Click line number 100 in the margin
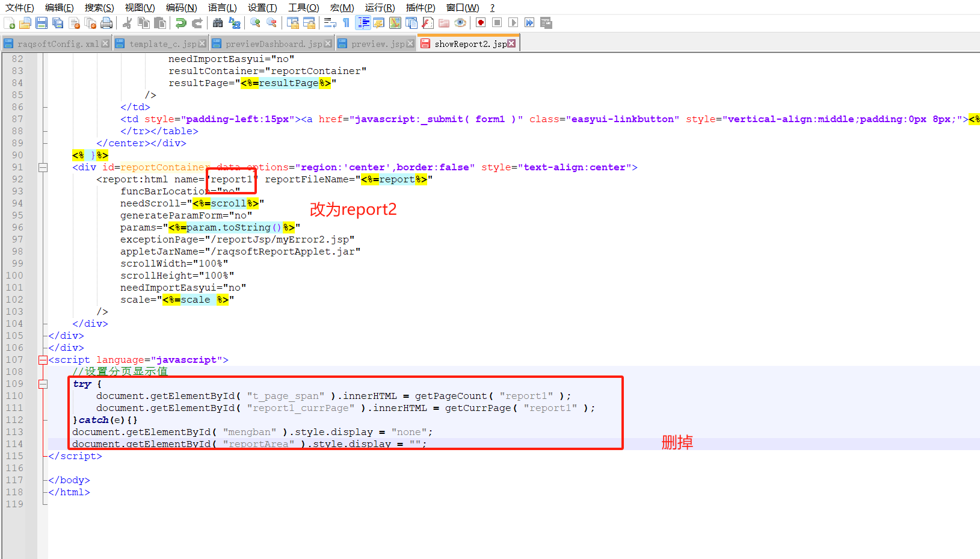The image size is (980, 559). click(14, 276)
